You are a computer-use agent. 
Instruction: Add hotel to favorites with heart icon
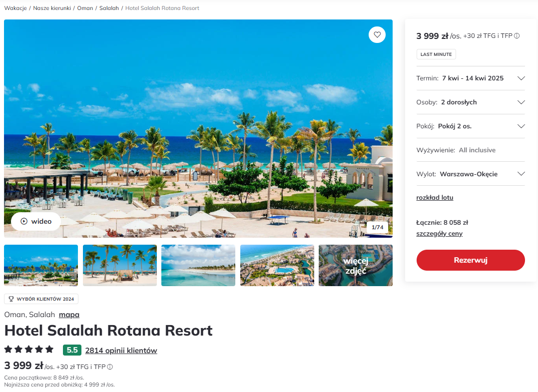point(377,34)
